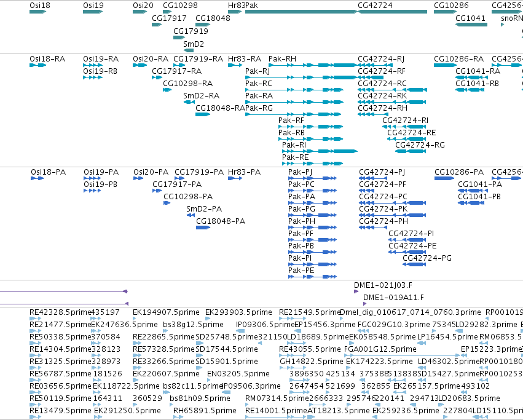The image size is (523, 420).
Task: Select the CG17919 gene label
Action: click(191, 31)
